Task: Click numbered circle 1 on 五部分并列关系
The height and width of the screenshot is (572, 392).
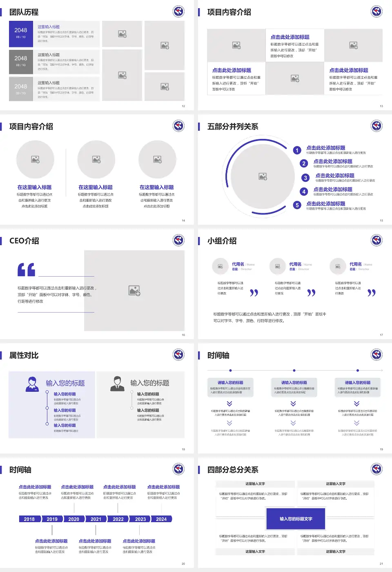Action: pyautogui.click(x=297, y=150)
